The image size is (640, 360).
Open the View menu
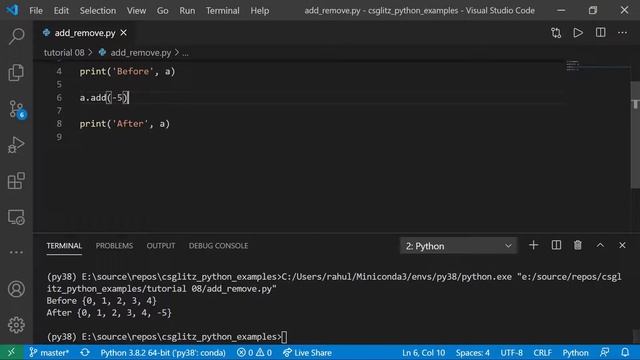tap(136, 11)
